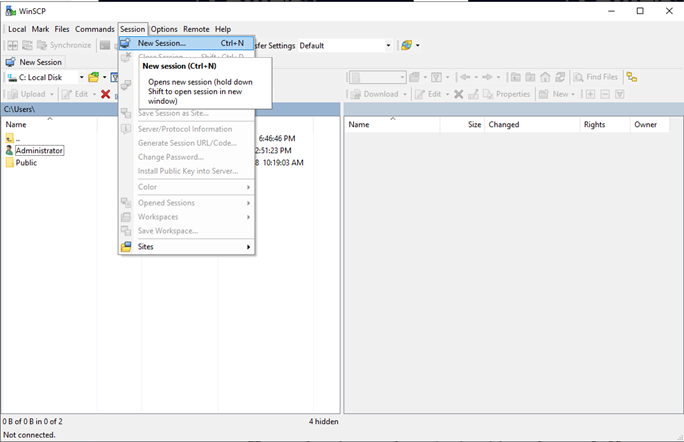Click the Opened Sessions submenu entry
This screenshot has width=684, height=442.
(187, 203)
